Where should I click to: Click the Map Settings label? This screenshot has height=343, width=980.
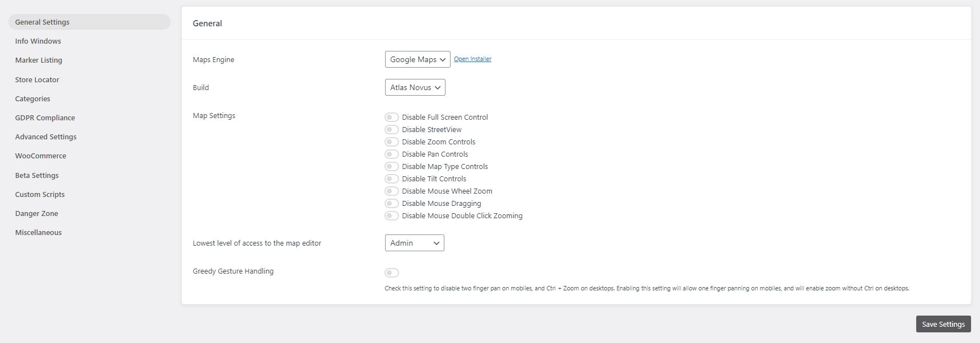pos(214,115)
